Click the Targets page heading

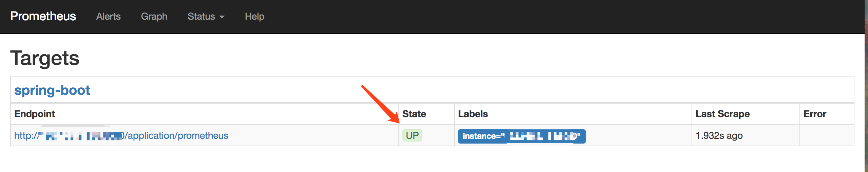click(45, 58)
